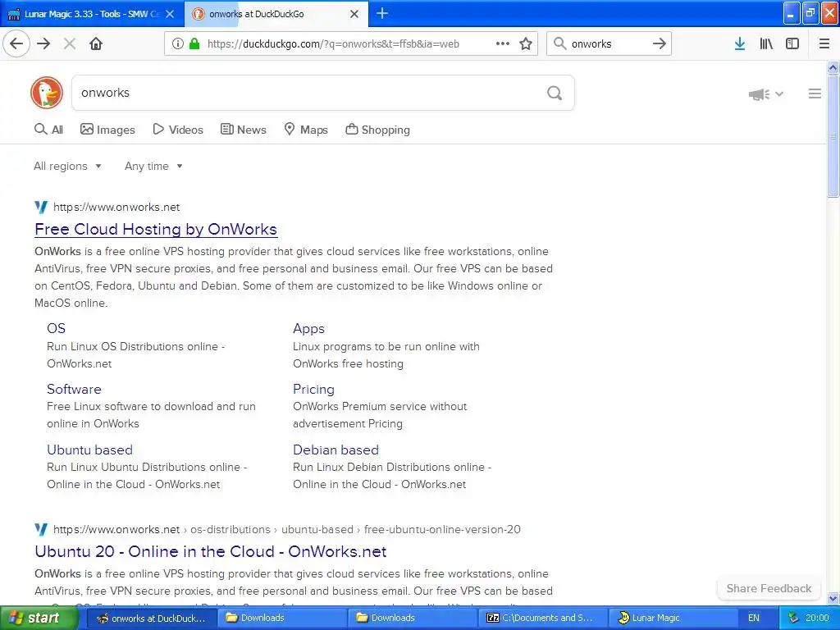
Task: Click the system tray icon beside clock
Action: tap(793, 619)
